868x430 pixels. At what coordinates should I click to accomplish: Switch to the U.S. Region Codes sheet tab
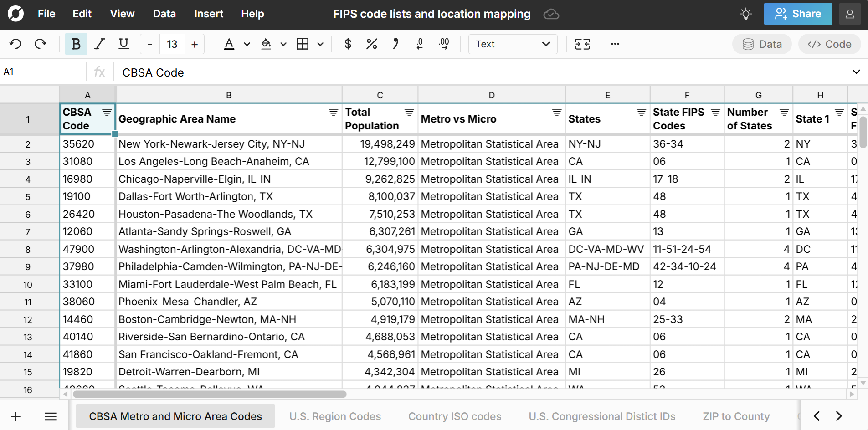(x=335, y=416)
